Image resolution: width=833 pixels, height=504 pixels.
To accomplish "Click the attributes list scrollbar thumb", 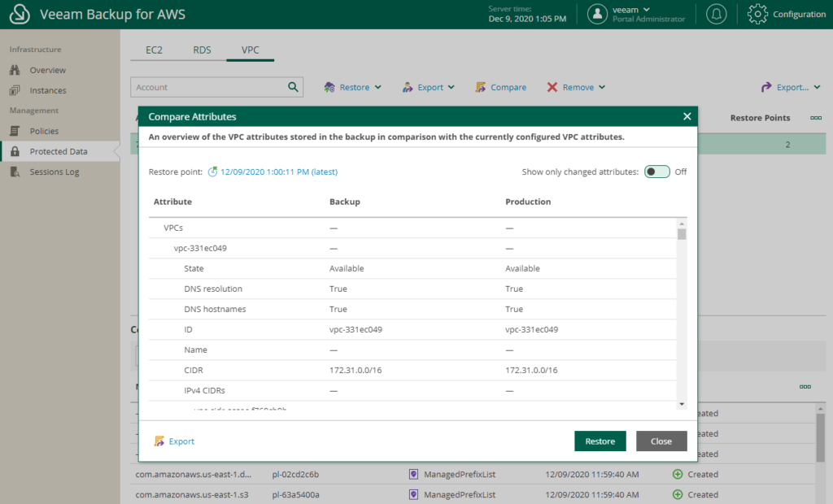I will pos(682,234).
